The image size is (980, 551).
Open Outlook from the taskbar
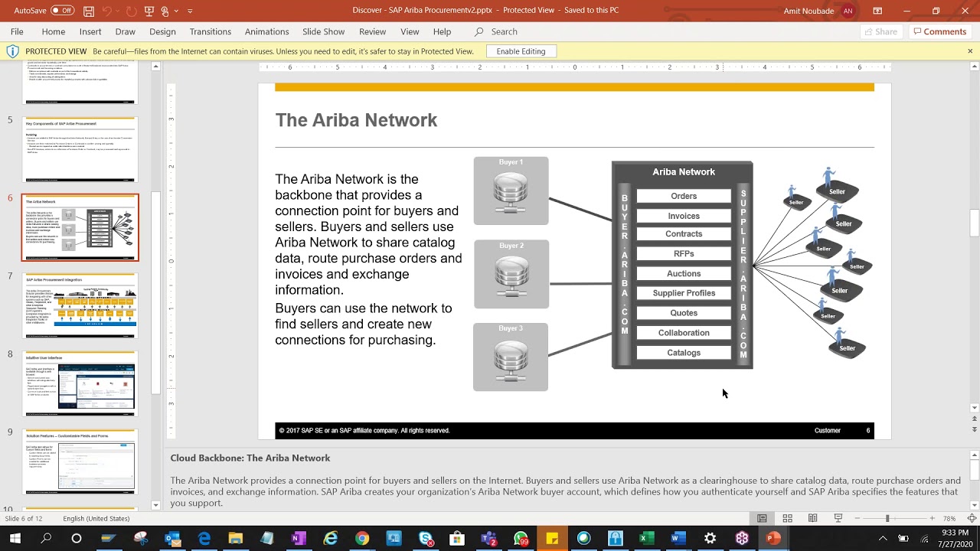point(172,538)
